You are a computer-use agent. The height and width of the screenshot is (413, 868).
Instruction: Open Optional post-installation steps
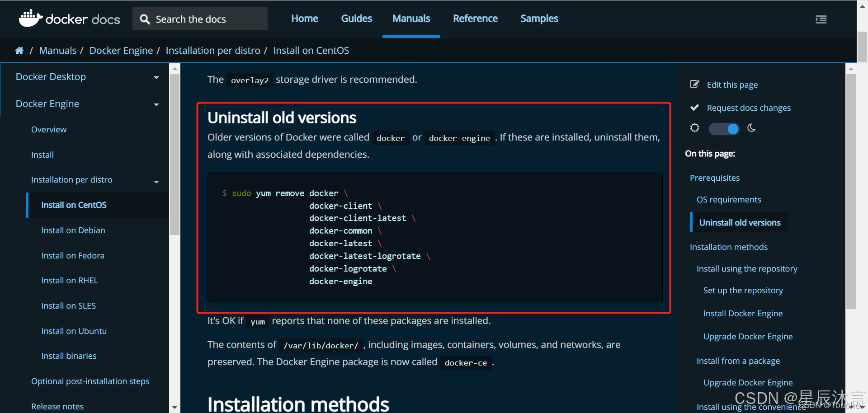[90, 381]
